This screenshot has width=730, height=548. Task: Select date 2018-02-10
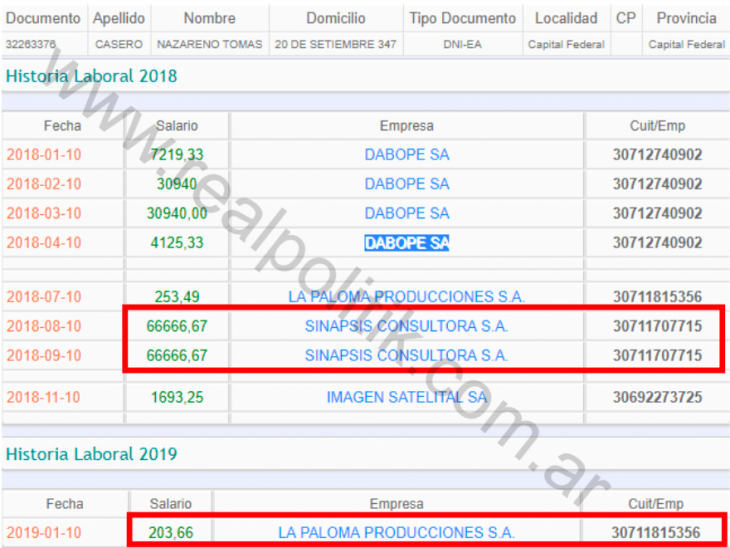(44, 184)
